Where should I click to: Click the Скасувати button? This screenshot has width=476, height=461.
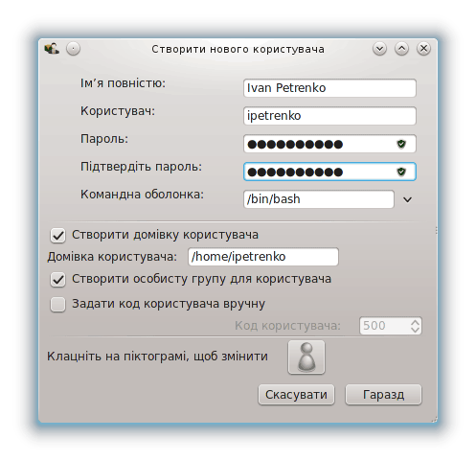296,395
